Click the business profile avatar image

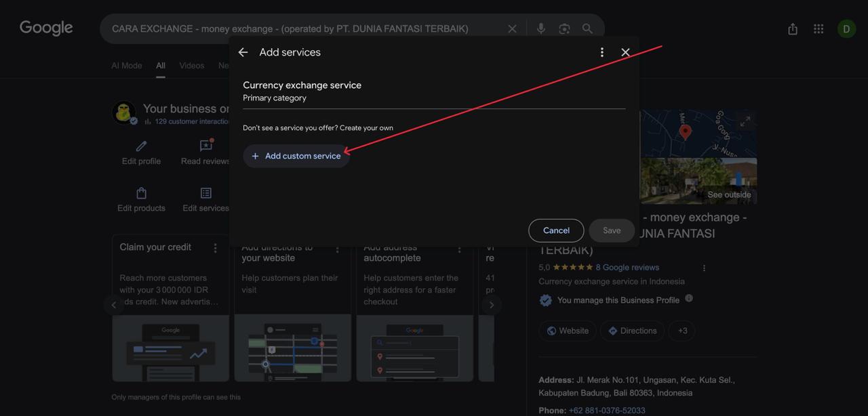pyautogui.click(x=124, y=113)
